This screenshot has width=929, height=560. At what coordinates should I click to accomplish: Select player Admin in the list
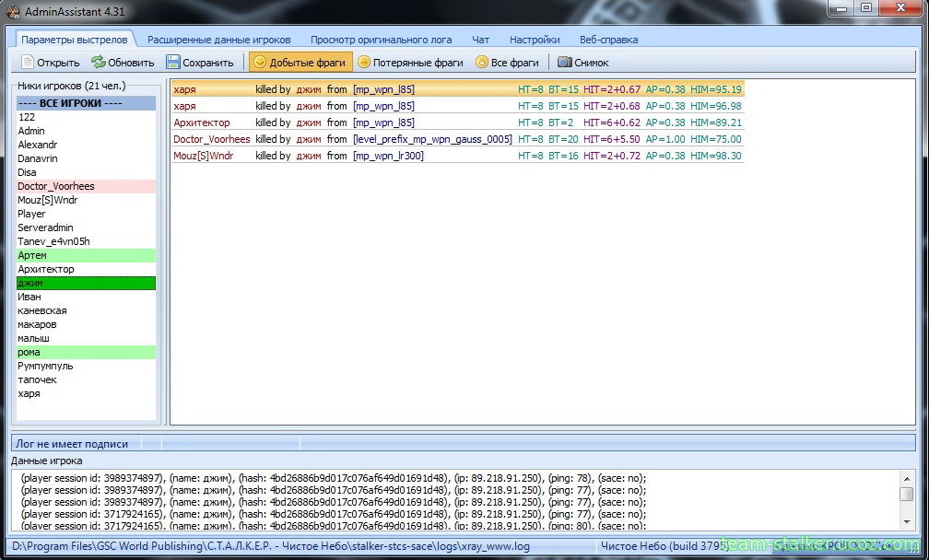tap(86, 131)
